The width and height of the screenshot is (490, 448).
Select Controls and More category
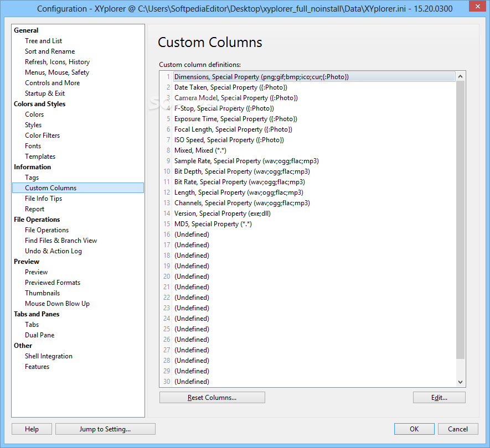[x=52, y=83]
